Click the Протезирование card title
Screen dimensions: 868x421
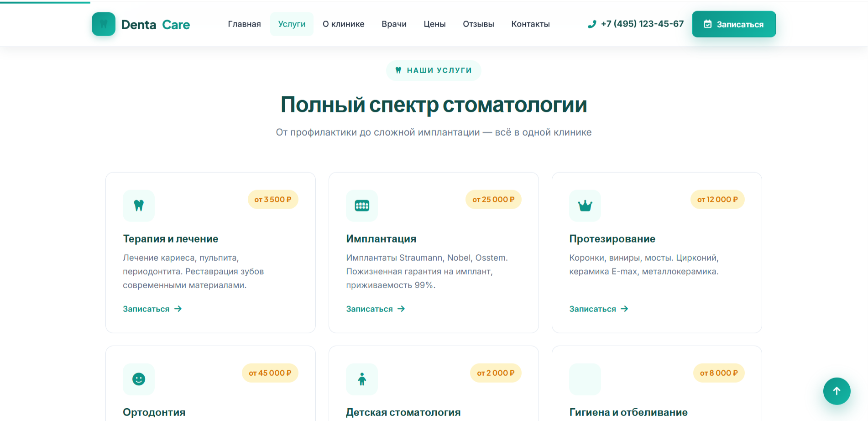coord(612,239)
